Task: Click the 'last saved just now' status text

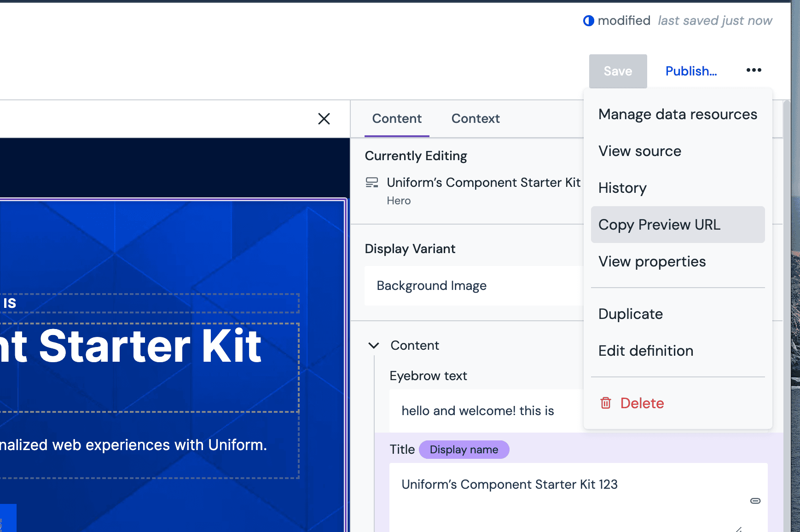Action: tap(715, 21)
